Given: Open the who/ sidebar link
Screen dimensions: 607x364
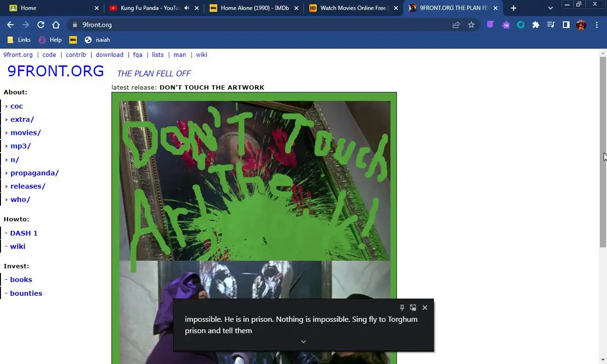Looking at the screenshot, I should 20,200.
